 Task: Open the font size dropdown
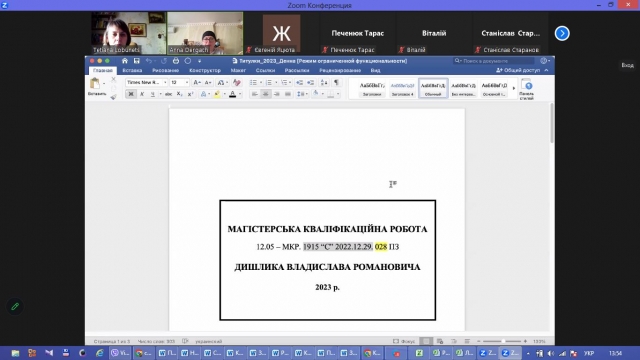coord(180,82)
